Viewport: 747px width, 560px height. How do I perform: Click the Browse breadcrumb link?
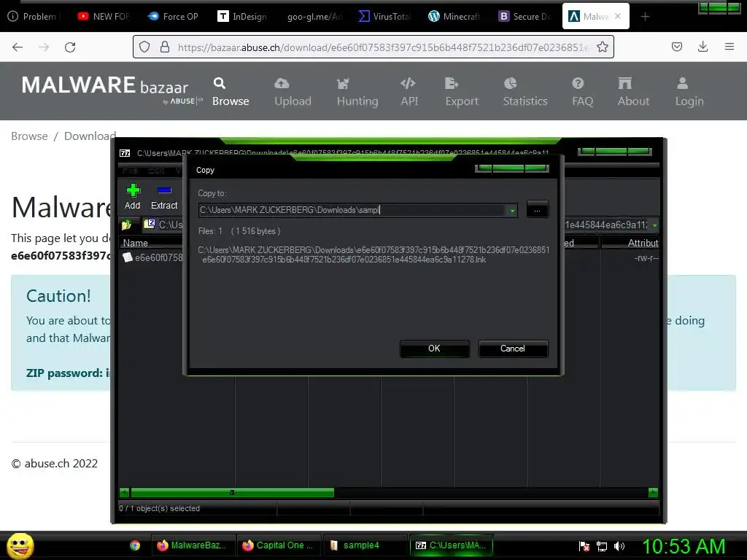[x=29, y=136]
